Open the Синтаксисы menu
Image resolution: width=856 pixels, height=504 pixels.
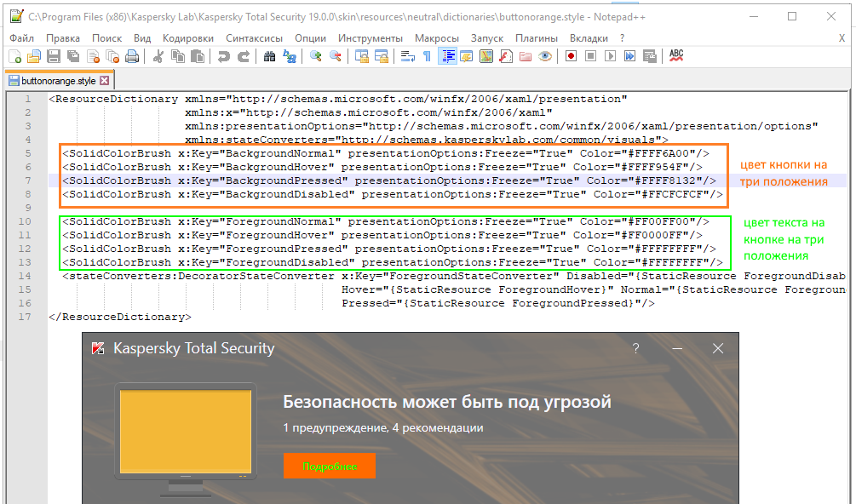(x=255, y=38)
